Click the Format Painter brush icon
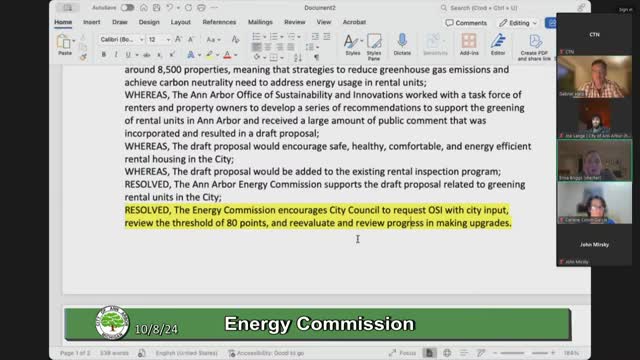Screen dimensions: 640x360 tap(83, 58)
